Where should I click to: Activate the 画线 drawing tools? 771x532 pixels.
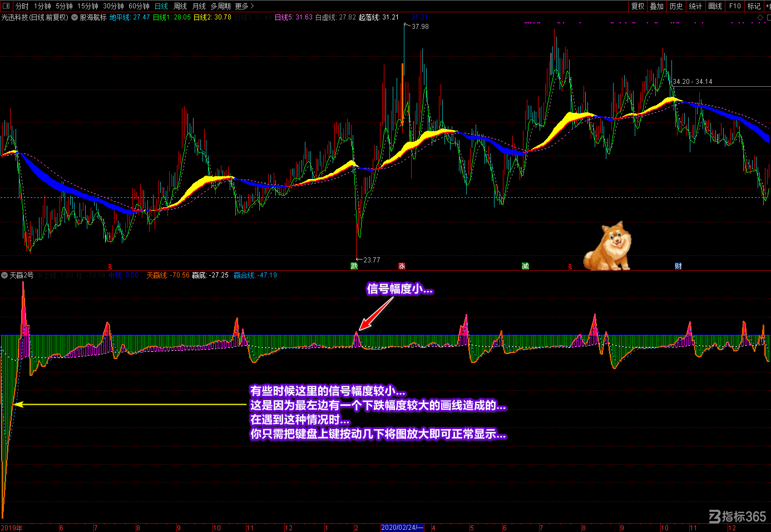point(715,6)
